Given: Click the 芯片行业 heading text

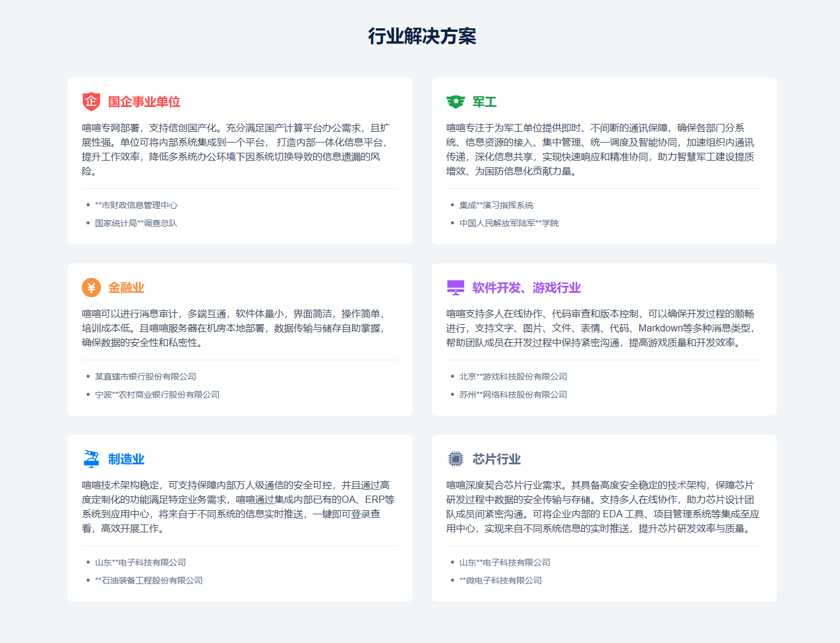Looking at the screenshot, I should [x=496, y=459].
